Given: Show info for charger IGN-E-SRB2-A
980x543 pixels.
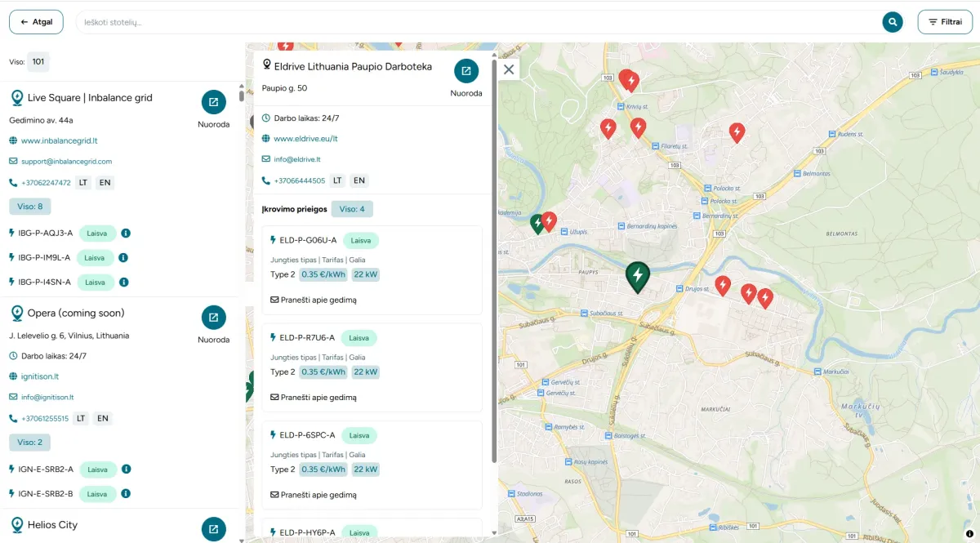Looking at the screenshot, I should point(126,470).
